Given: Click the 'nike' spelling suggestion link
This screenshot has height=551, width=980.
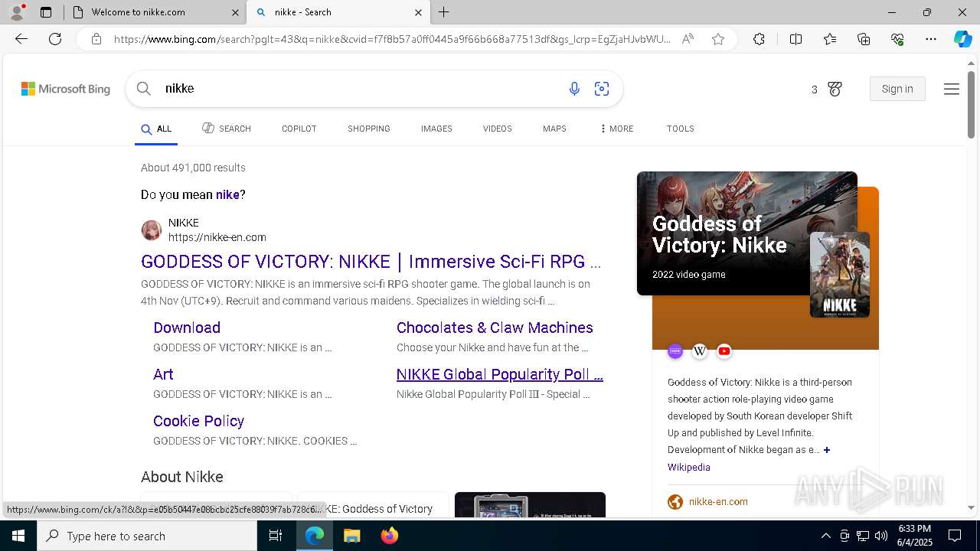Looking at the screenshot, I should pos(227,194).
